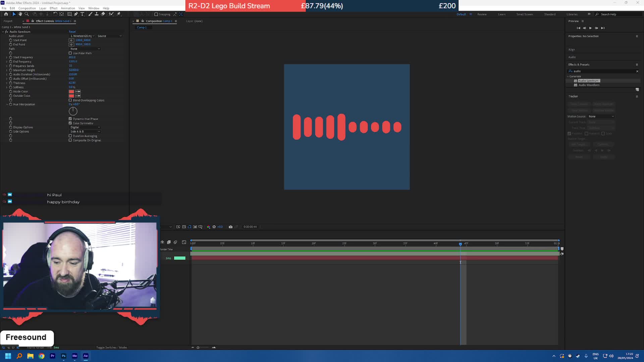Toggle Audio Spectrum fx effect switch
The width and height of the screenshot is (644, 362).
(7, 32)
